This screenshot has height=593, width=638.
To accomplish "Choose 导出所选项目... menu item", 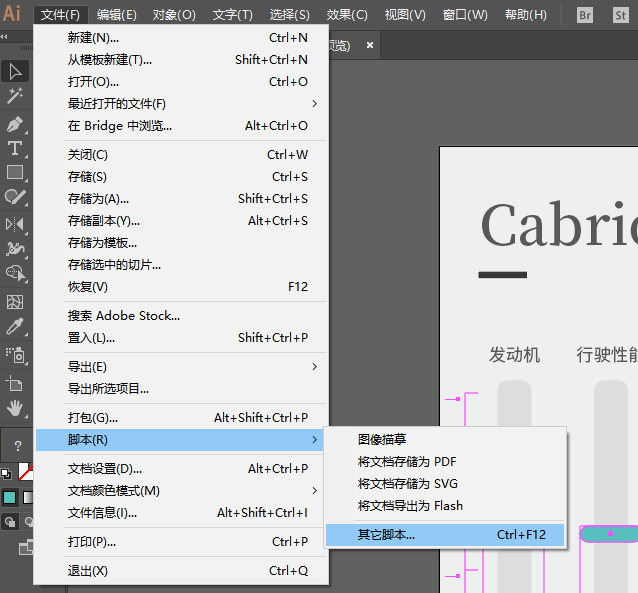I will coord(181,389).
